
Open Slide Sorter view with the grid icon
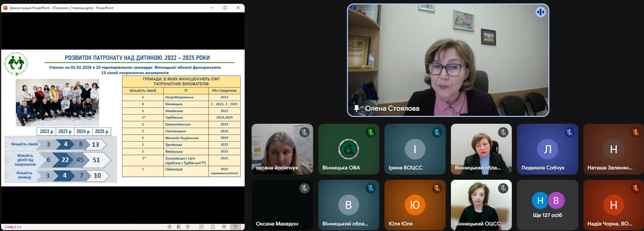coord(213,227)
